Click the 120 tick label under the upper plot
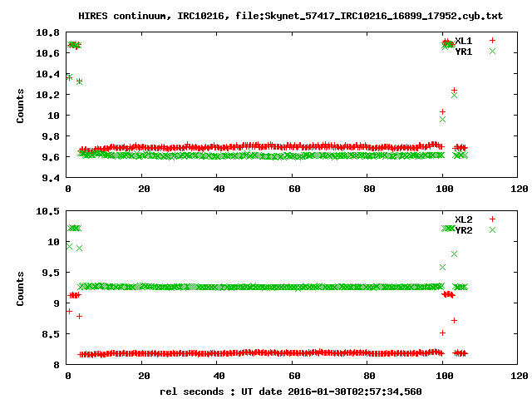Image resolution: width=532 pixels, height=399 pixels. click(519, 189)
